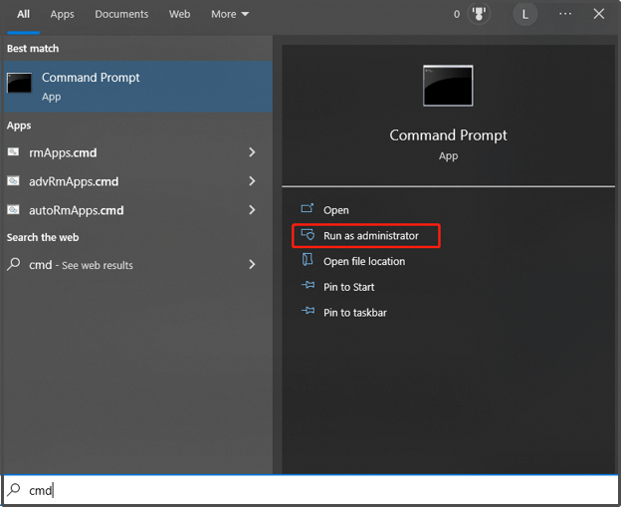Screen dimensions: 623x509
Task: Open cmd - See web results
Action: [138, 265]
